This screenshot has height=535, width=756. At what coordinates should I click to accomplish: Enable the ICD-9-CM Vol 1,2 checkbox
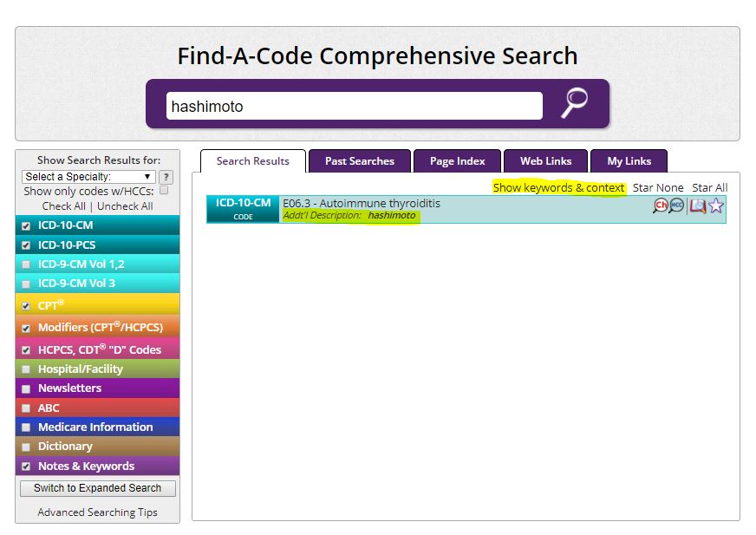click(26, 264)
